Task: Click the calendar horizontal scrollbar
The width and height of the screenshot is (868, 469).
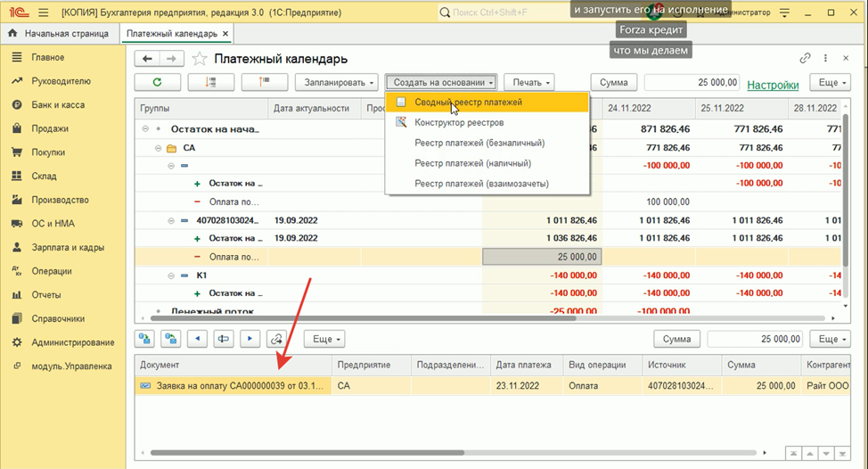Action: tap(363, 318)
